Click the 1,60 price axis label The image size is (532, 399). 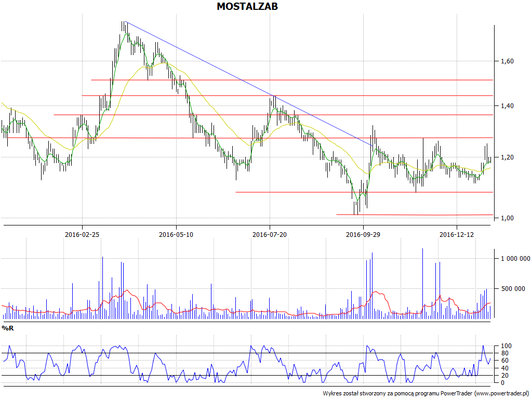(x=507, y=61)
